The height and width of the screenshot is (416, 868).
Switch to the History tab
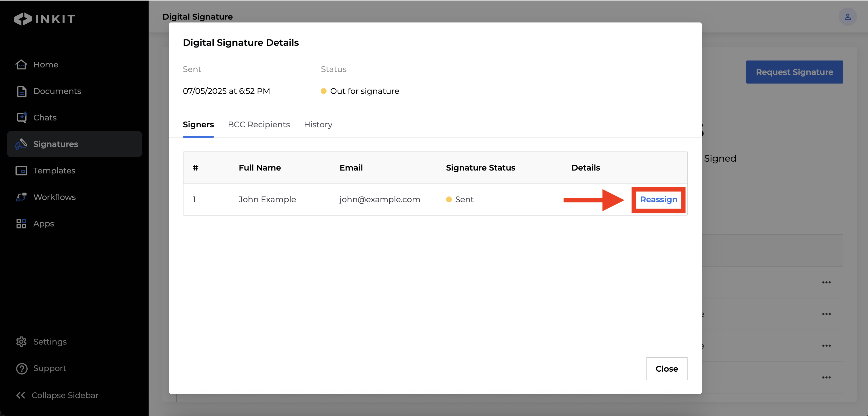[318, 125]
